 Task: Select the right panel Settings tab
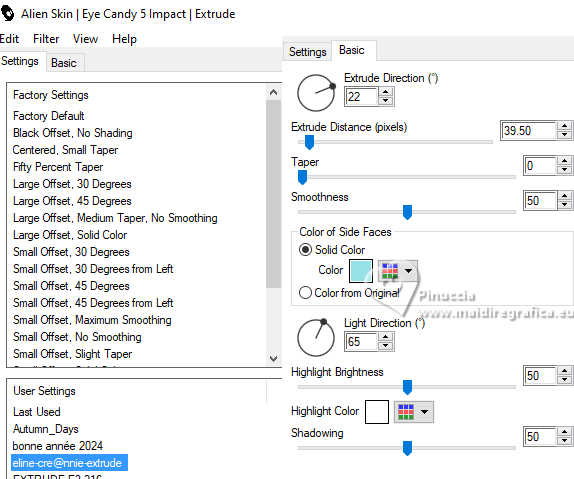(308, 52)
